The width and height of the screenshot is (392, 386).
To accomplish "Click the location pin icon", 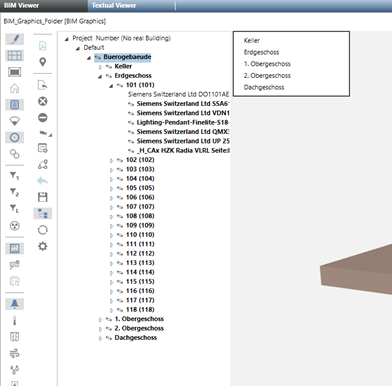I will [43, 62].
